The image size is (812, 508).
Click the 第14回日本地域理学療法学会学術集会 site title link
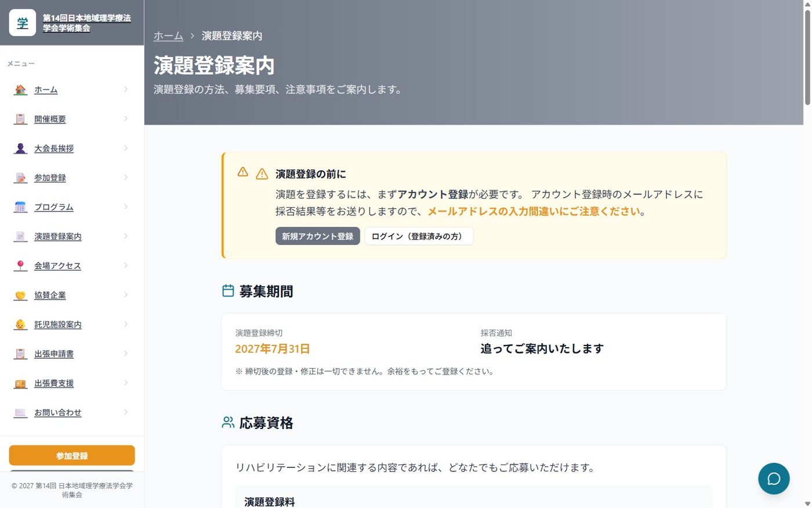(86, 23)
